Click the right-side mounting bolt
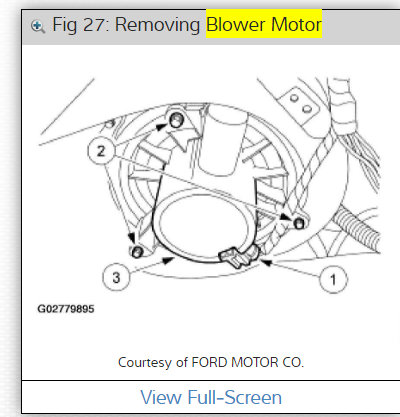400x417 pixels. click(299, 223)
